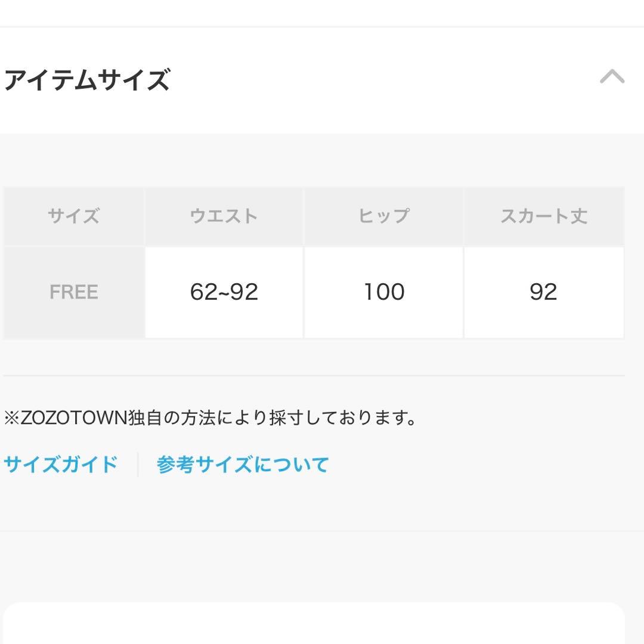Viewport: 644px width, 644px height.
Task: Click the empty space right of 参考サイズについて
Action: (477, 464)
